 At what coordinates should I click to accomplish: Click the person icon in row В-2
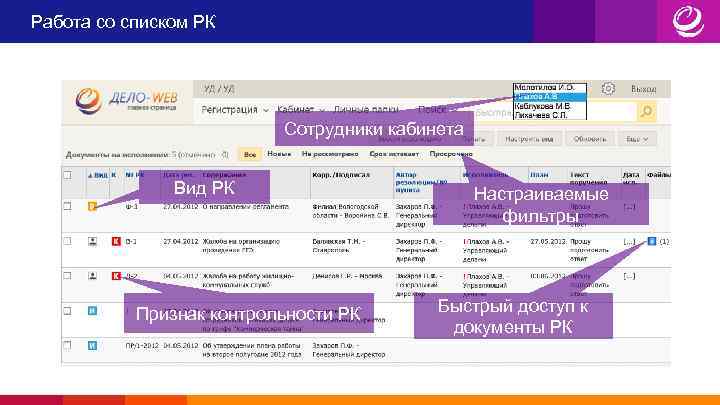92,276
